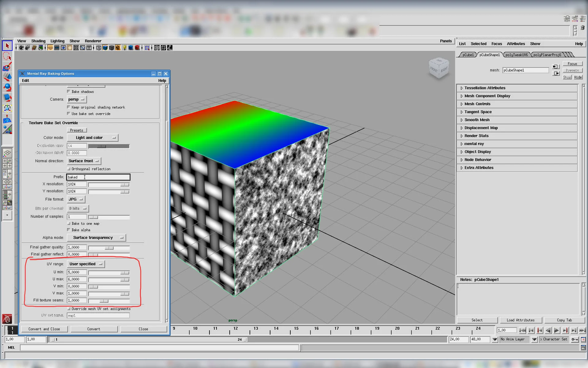Click the Focus button in Attribute Editor
The width and height of the screenshot is (588, 368).
572,64
